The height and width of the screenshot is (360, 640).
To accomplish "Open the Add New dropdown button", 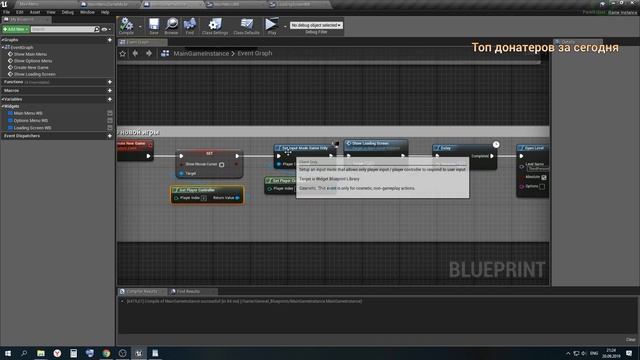I will tap(16, 29).
